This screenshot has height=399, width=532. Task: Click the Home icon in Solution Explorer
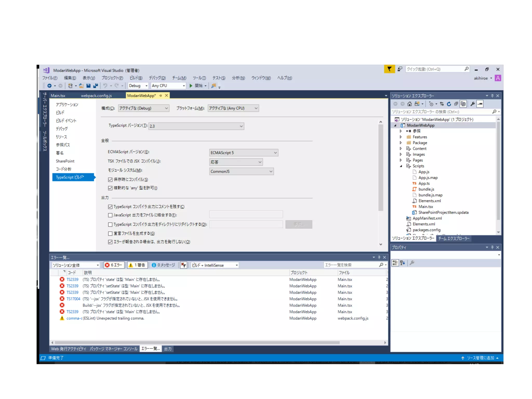pos(409,104)
